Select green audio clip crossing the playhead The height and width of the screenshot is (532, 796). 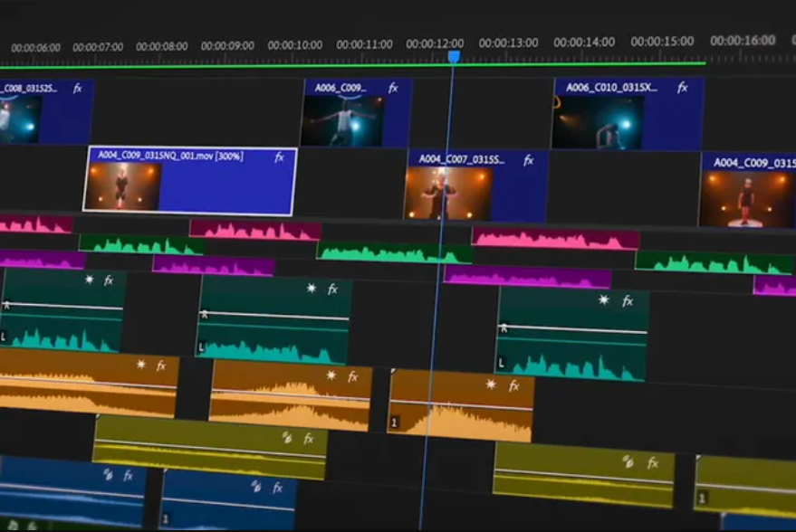[x=395, y=252]
